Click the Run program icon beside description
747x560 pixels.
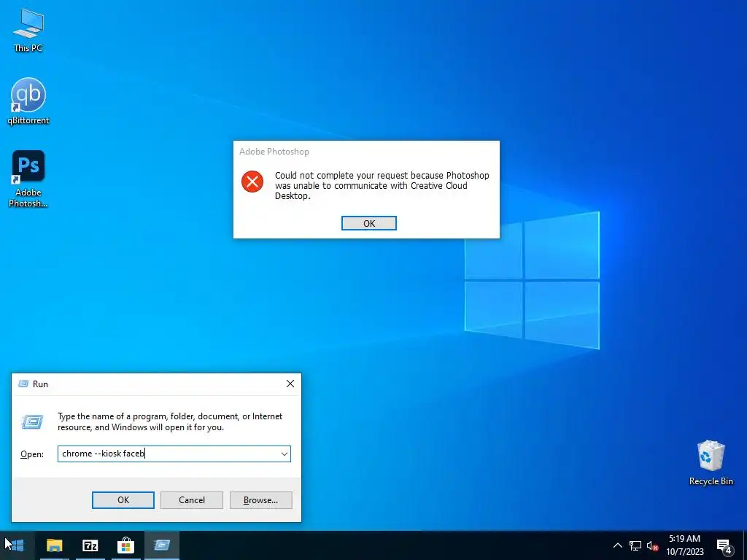(32, 421)
